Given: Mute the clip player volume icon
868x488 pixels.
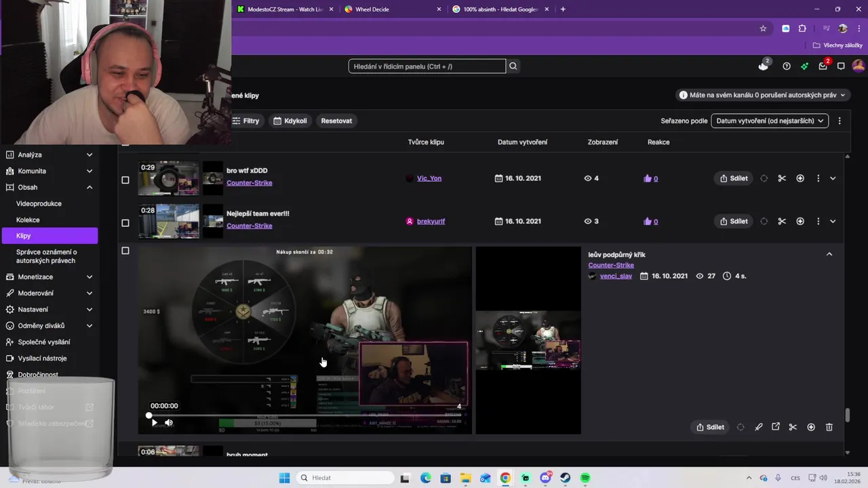Looking at the screenshot, I should (169, 422).
